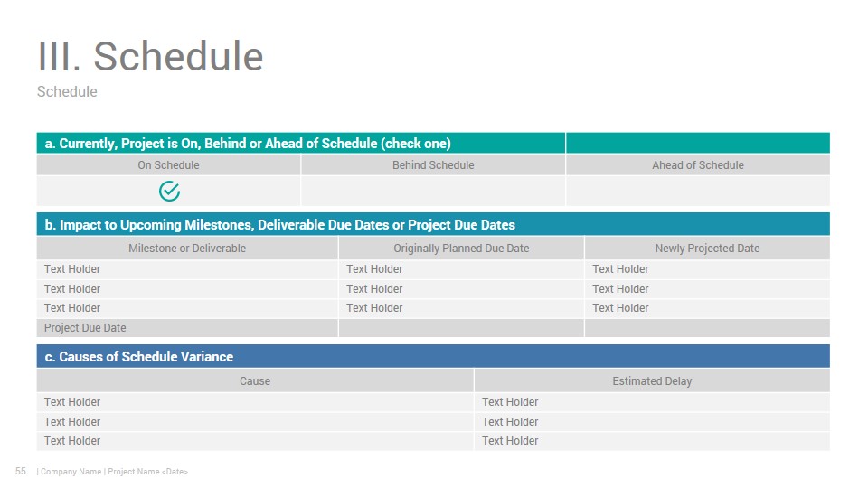
Task: Click the Newly Projected Date header
Action: coord(707,248)
